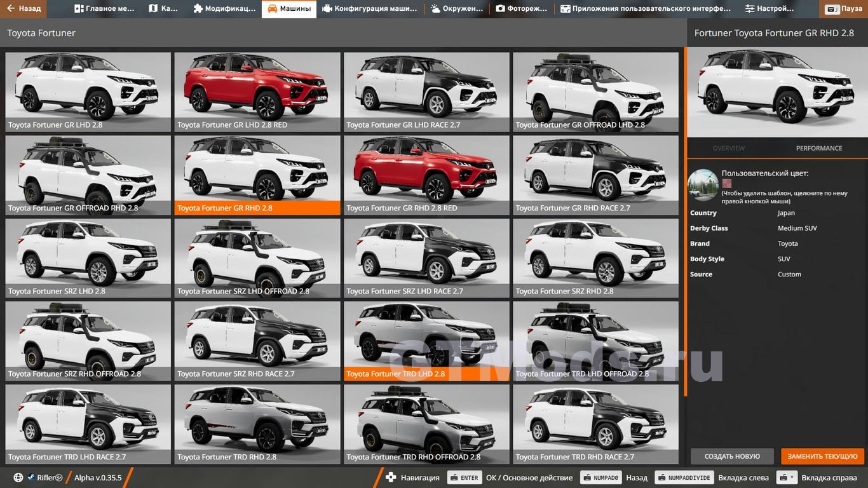Select Toyota Fortuner TRD RHD OFFROAD 2.8

tap(426, 424)
